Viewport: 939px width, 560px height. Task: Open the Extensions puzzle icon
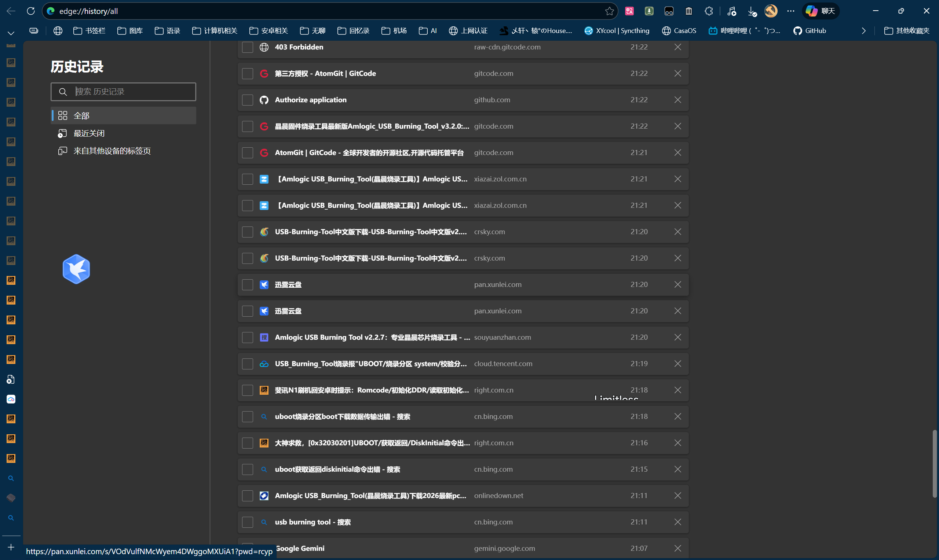click(x=709, y=11)
